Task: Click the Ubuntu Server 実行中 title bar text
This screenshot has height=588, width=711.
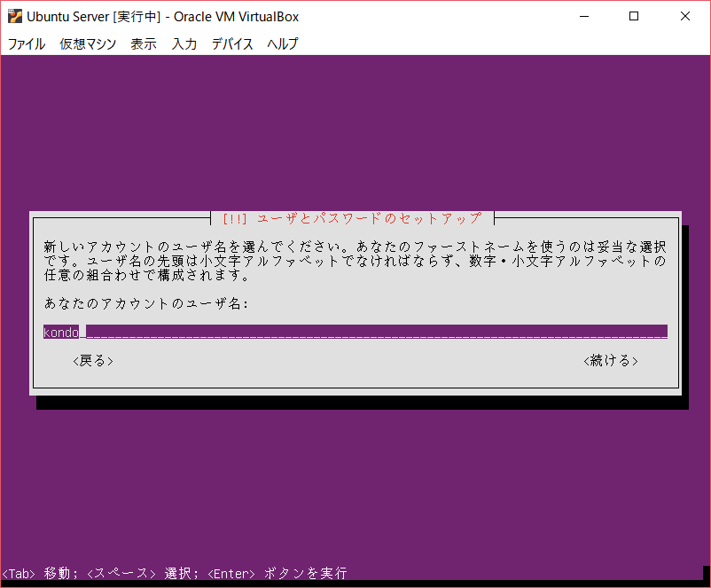Action: [x=162, y=16]
